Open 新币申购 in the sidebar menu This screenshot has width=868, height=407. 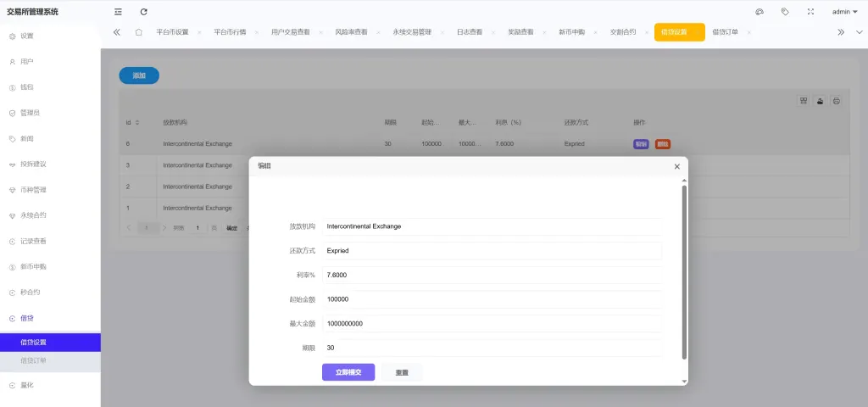point(50,267)
